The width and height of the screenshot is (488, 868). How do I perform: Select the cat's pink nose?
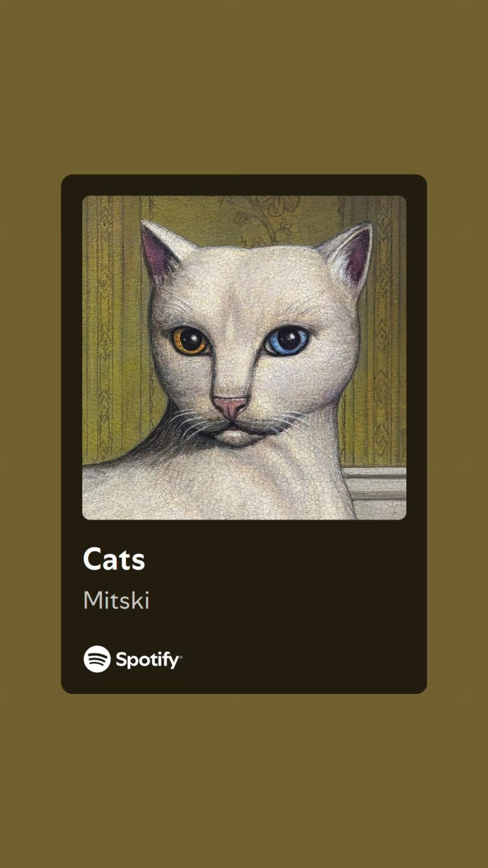(230, 406)
